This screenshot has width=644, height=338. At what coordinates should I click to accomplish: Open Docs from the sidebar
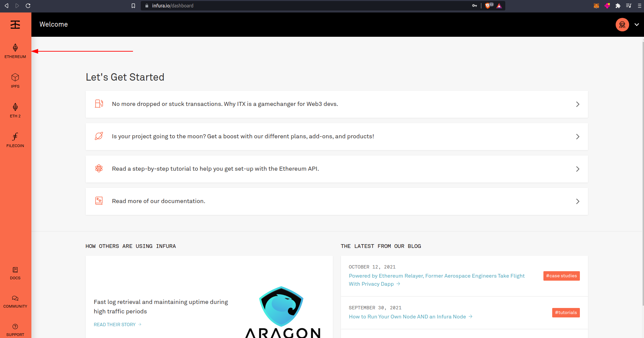(15, 274)
